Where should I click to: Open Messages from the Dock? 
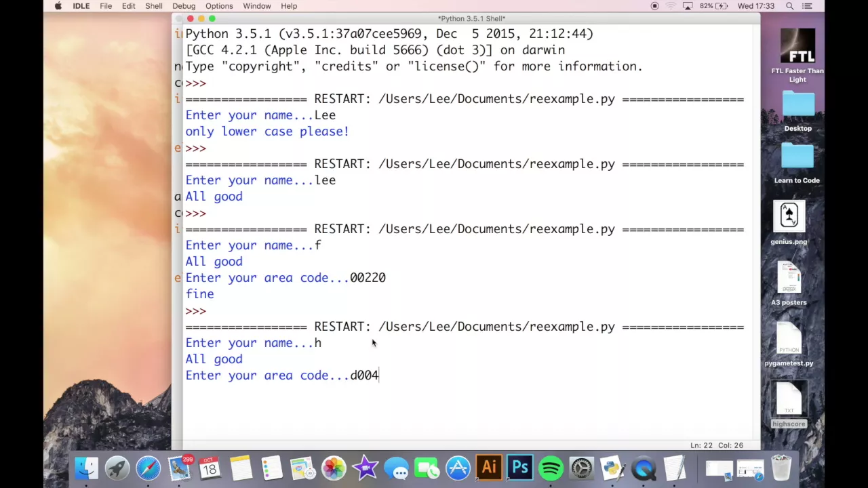click(x=396, y=468)
